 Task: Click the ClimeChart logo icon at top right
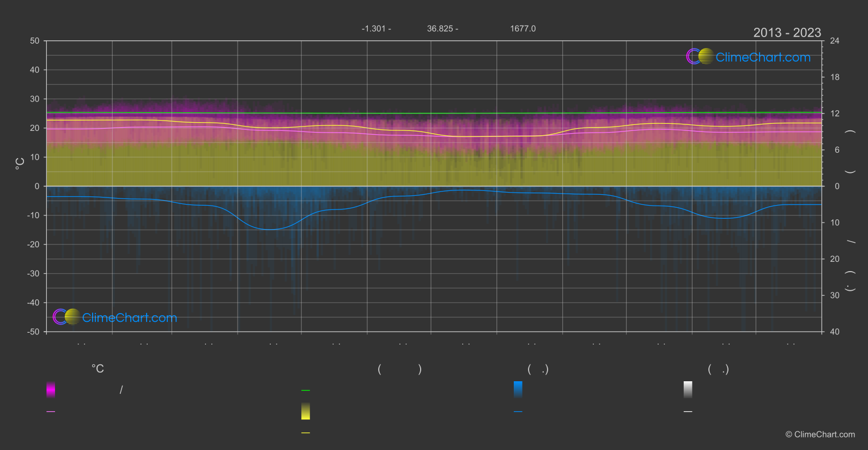pyautogui.click(x=700, y=57)
